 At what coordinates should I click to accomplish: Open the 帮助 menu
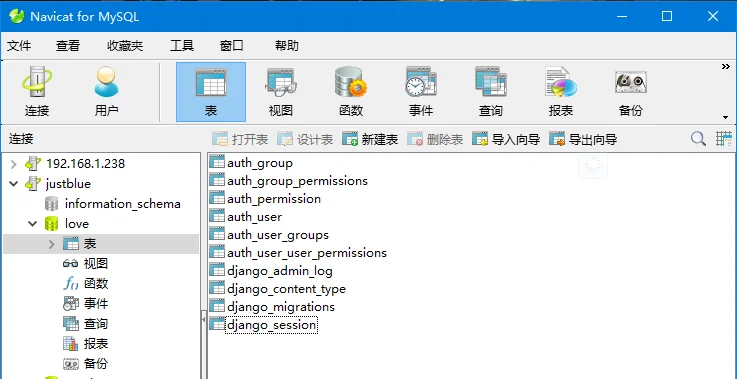pos(287,46)
